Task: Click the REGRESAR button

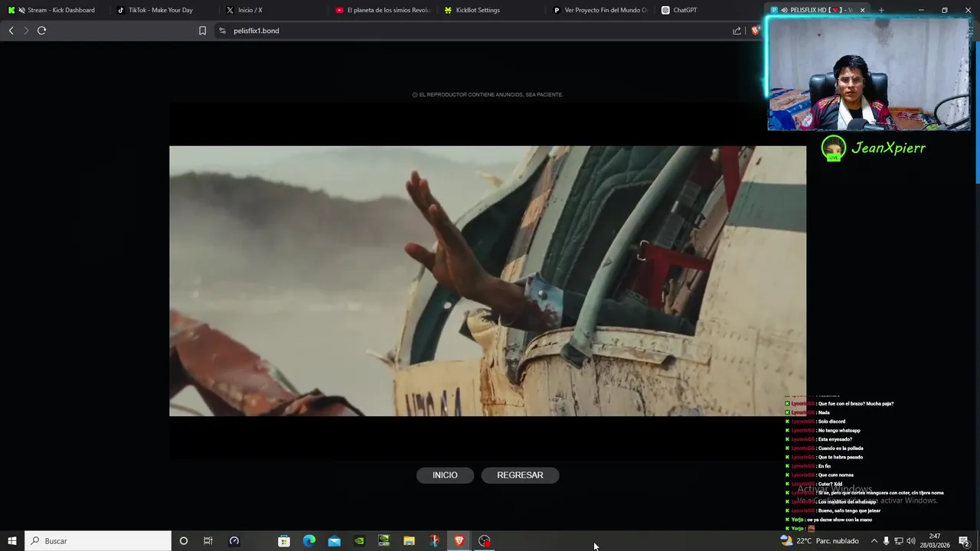Action: point(520,475)
